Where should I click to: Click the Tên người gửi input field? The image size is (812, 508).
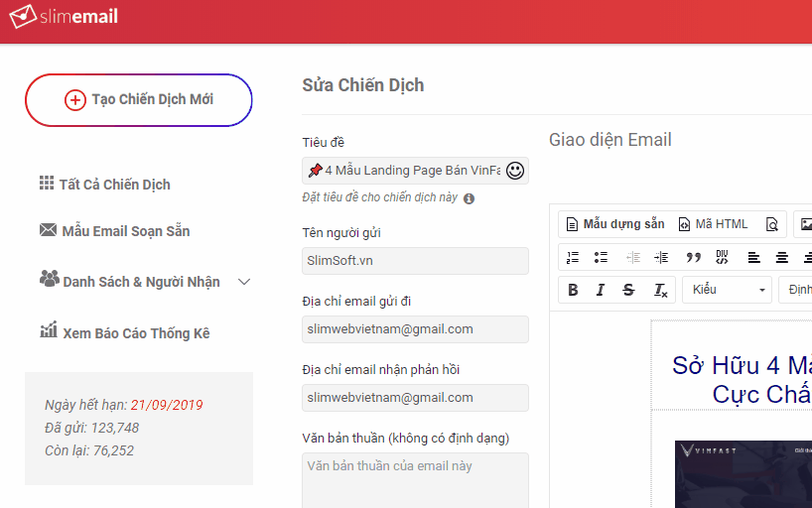coord(415,261)
